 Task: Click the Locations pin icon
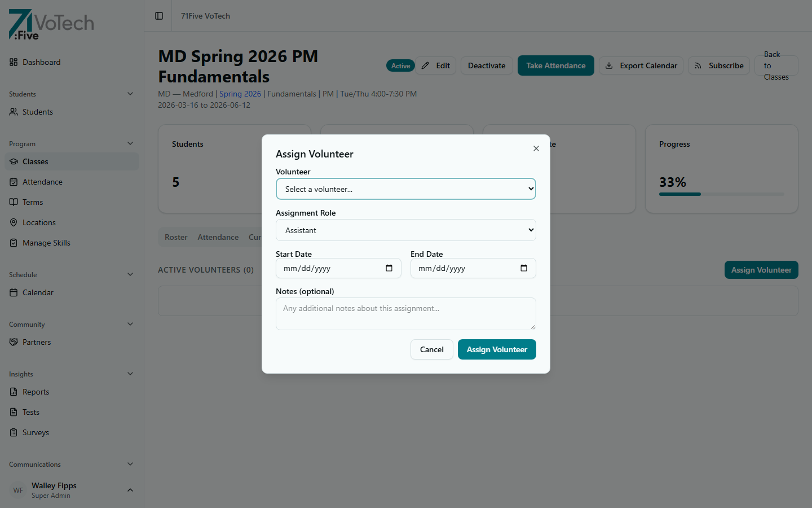14,222
